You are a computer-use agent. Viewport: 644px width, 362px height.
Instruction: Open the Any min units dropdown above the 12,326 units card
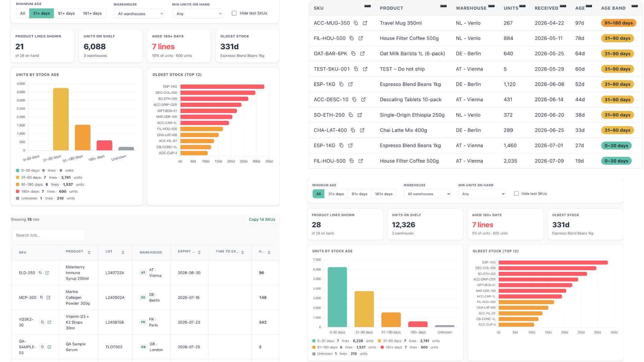[x=482, y=194]
